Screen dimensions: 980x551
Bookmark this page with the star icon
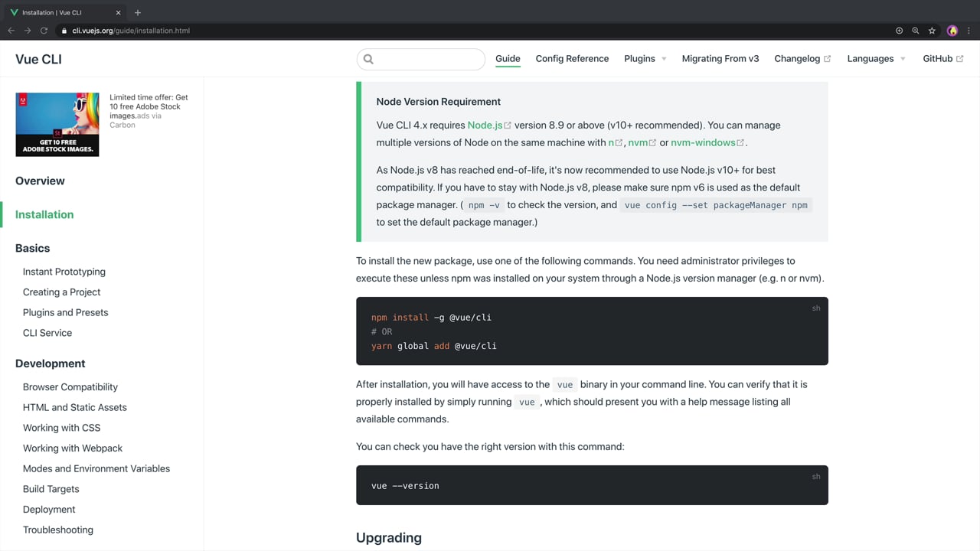pyautogui.click(x=932, y=31)
